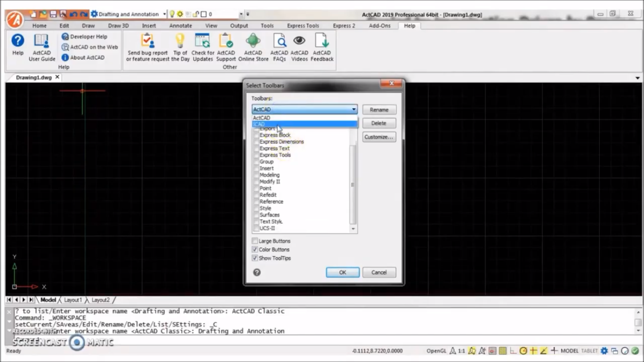Viewport: 644px width, 362px height.
Task: Click the MODEL toggle in status bar
Action: [x=570, y=351]
